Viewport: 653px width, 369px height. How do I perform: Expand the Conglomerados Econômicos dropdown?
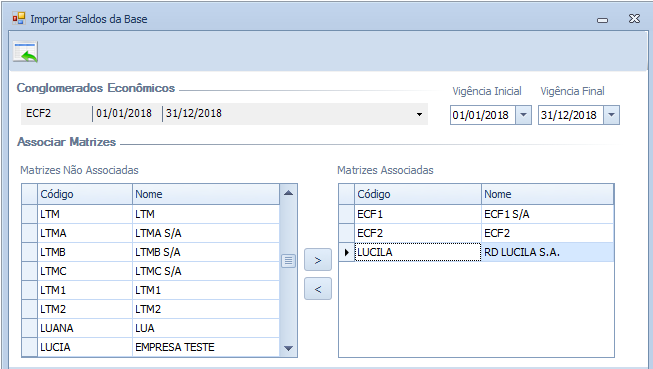click(419, 114)
